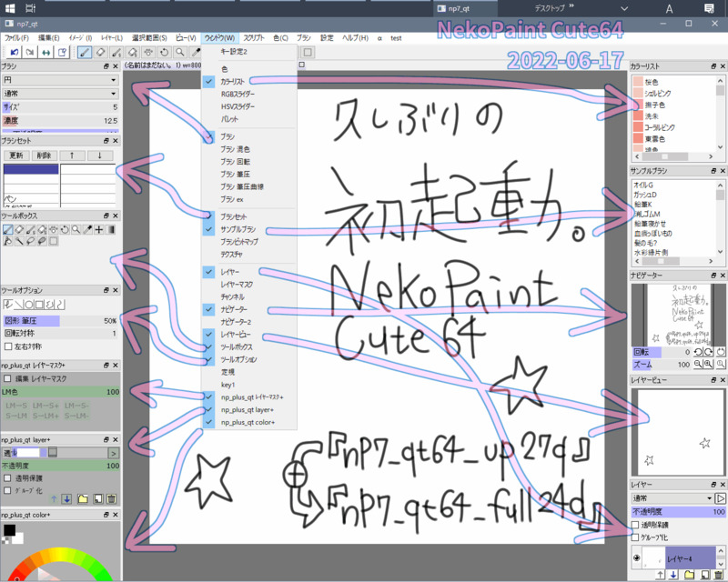Select the hand move tool in top toolbar
The height and width of the screenshot is (582, 728).
[x=148, y=52]
